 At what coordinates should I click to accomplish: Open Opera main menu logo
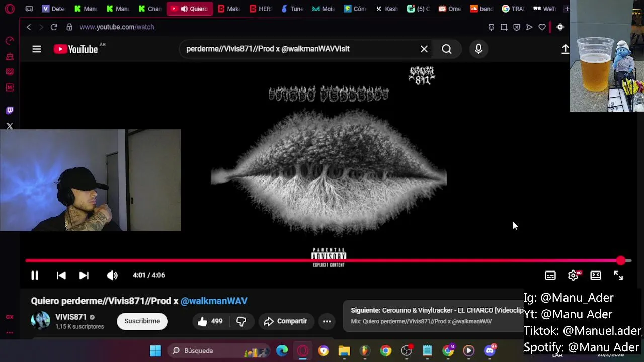[10, 9]
